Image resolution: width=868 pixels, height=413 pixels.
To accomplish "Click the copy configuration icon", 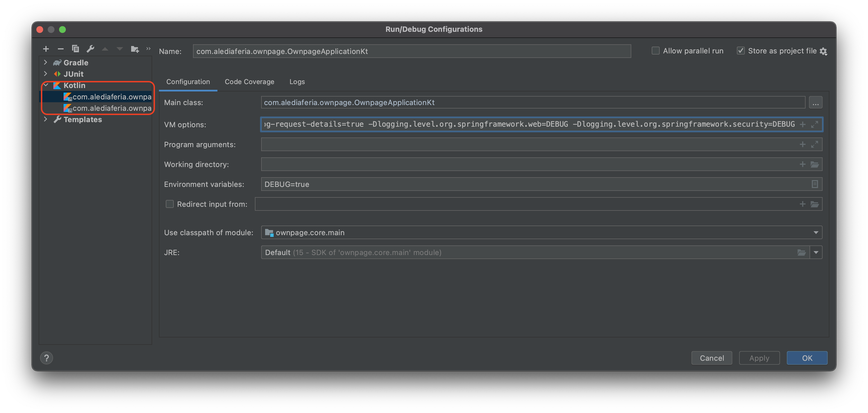I will tap(76, 49).
